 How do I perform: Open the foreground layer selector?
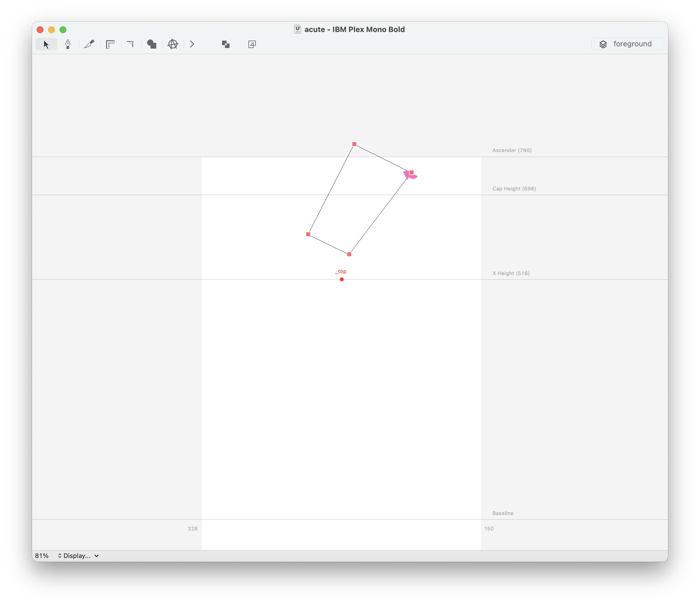[x=627, y=44]
